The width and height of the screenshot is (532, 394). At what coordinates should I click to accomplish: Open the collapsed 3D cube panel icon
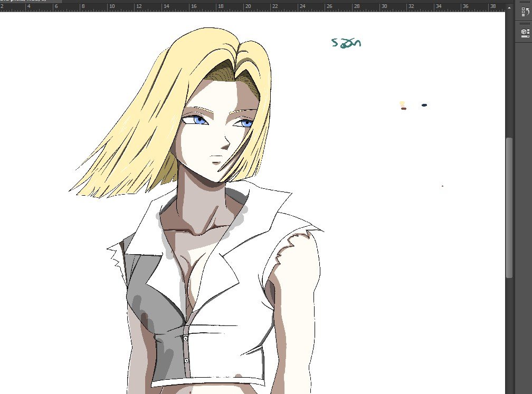coord(525,33)
